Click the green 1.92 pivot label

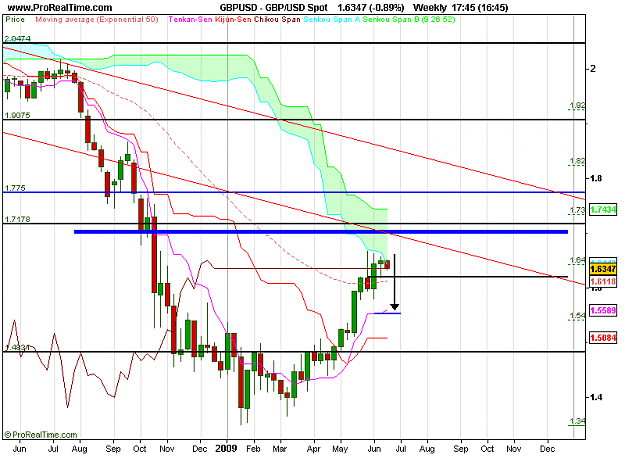coord(577,106)
